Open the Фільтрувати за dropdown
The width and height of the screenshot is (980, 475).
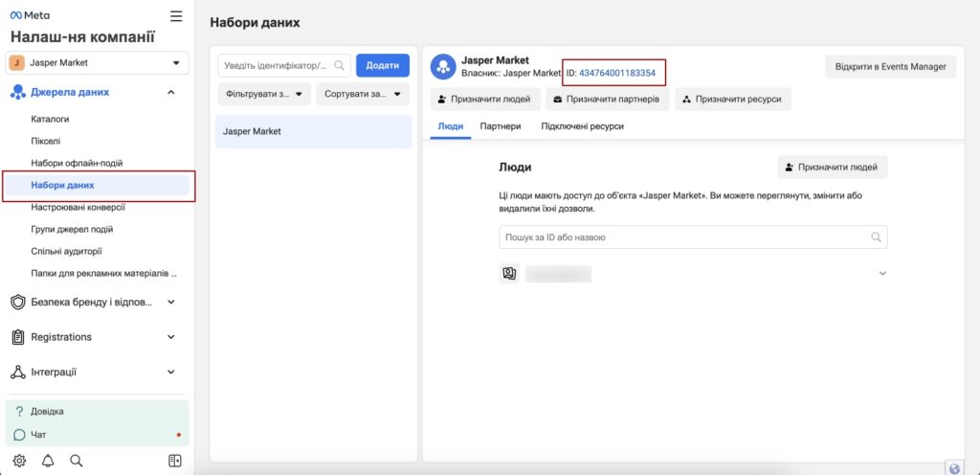tap(264, 95)
